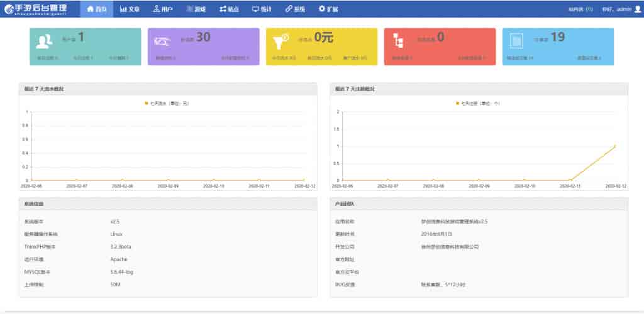
Task: Select the 游戏 games menu
Action: [196, 9]
